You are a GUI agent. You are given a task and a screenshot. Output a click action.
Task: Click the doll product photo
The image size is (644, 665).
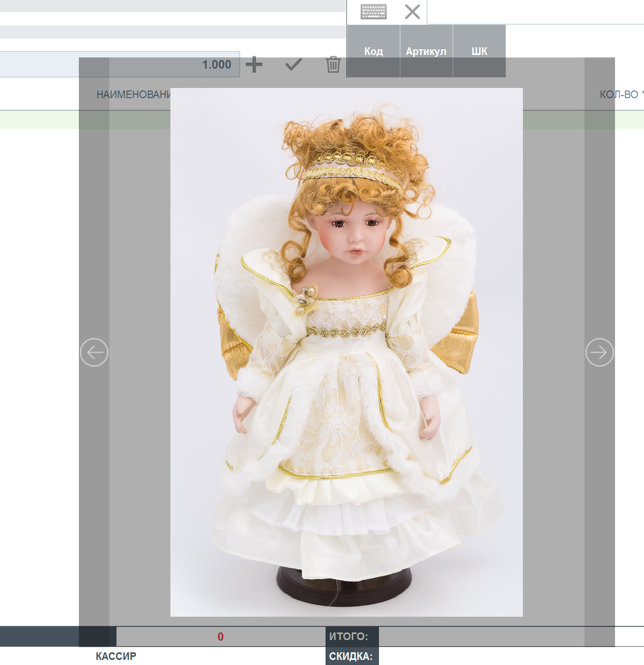point(346,352)
